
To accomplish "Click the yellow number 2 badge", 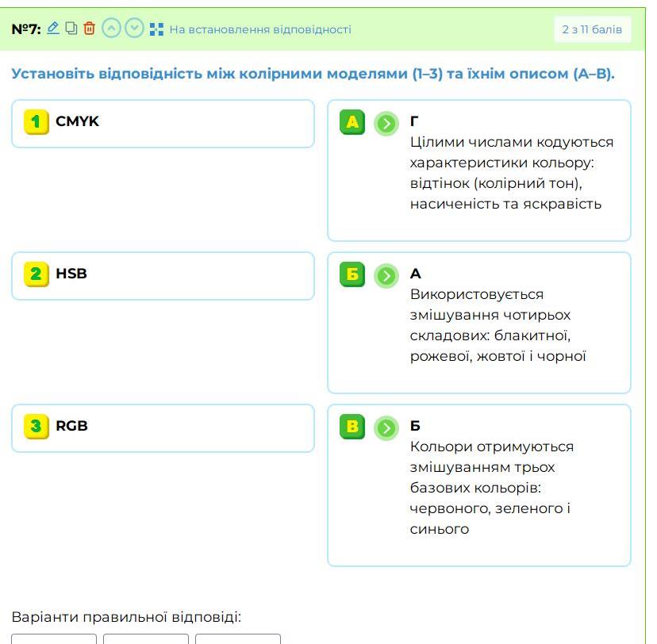I will click(x=36, y=274).
